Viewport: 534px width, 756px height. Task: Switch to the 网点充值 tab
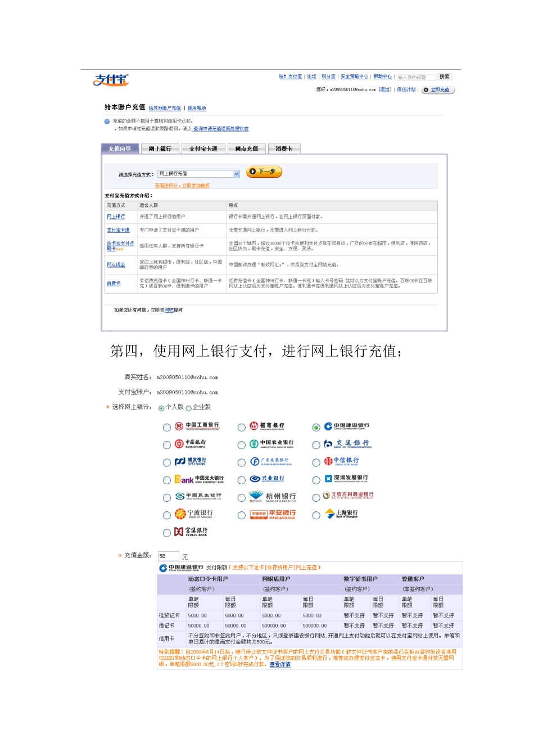coord(247,149)
